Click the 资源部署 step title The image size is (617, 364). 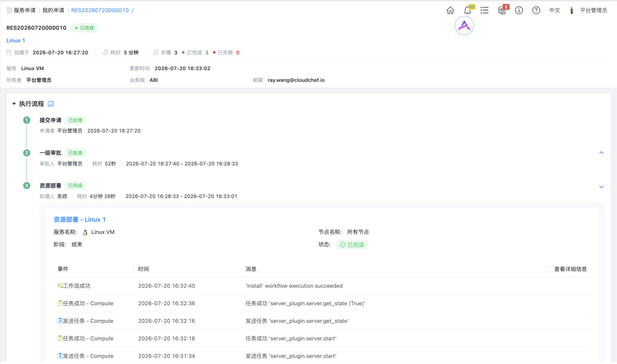50,185
